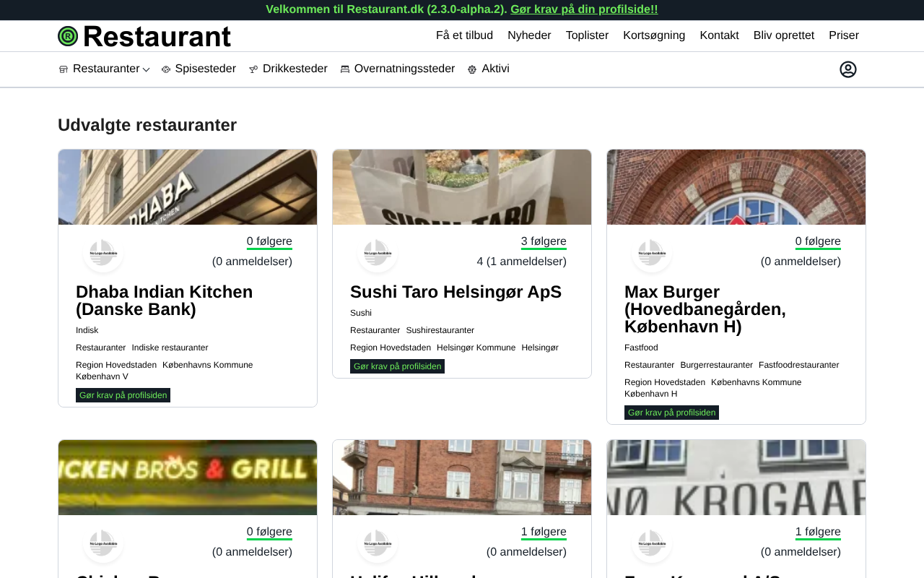
Task: Click the Fastfood cuisine tag
Action: click(x=641, y=348)
